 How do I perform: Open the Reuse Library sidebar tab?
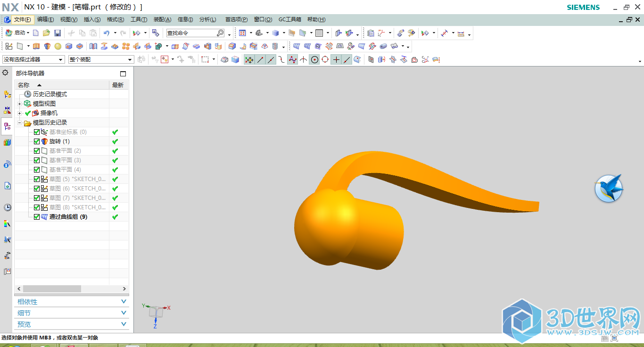coord(7,142)
